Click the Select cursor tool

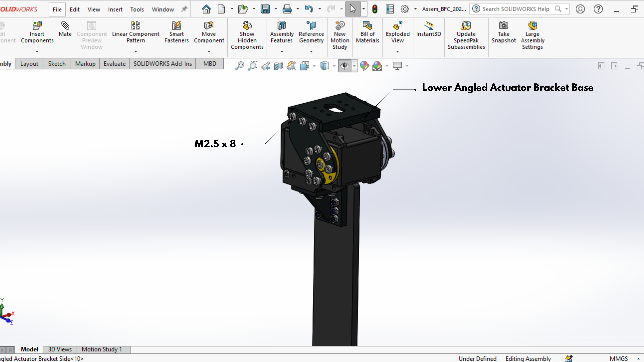[x=353, y=9]
